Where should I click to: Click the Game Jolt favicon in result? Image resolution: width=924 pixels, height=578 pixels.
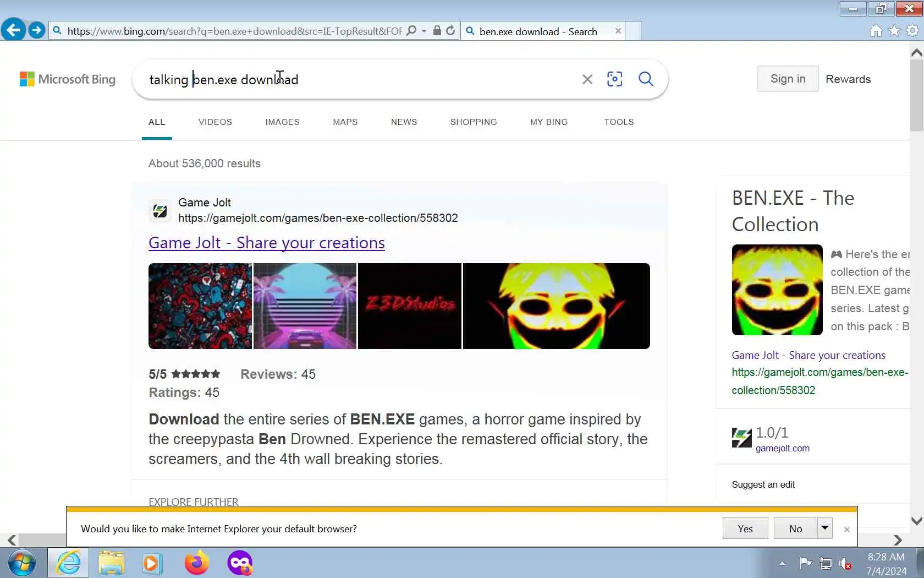coord(160,211)
